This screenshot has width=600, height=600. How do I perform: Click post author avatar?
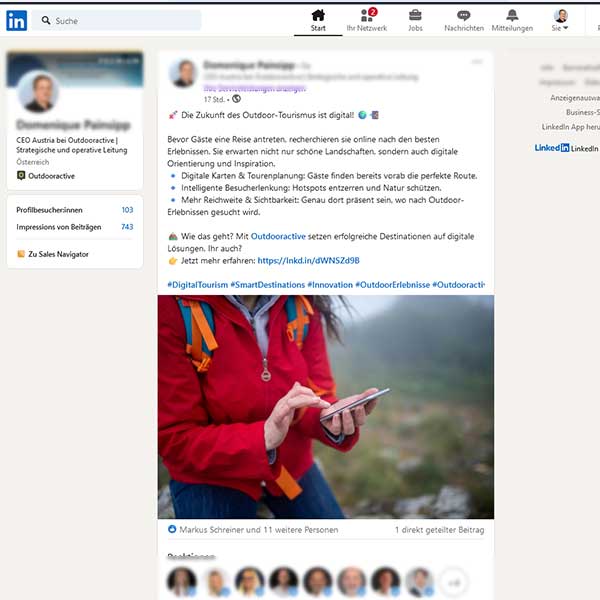183,73
